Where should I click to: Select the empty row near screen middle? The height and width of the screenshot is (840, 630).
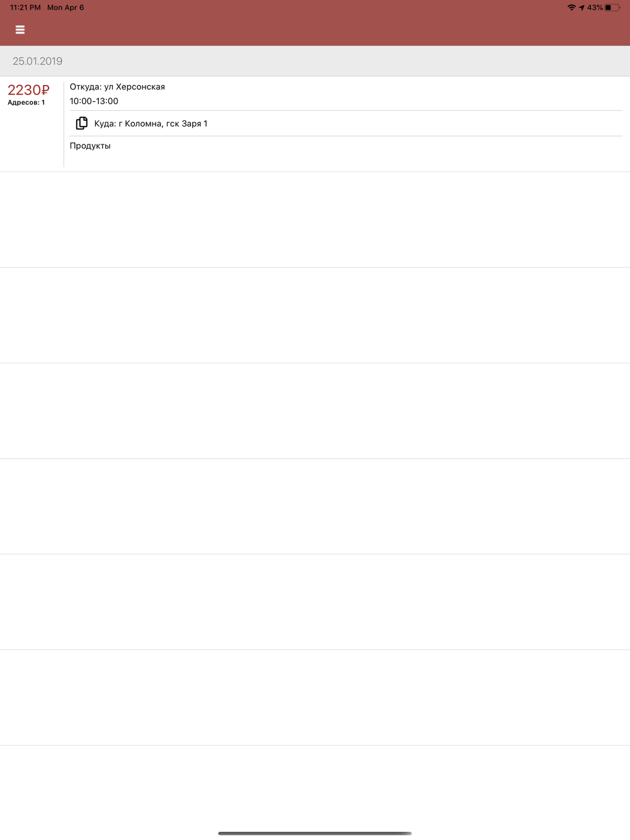[x=315, y=411]
